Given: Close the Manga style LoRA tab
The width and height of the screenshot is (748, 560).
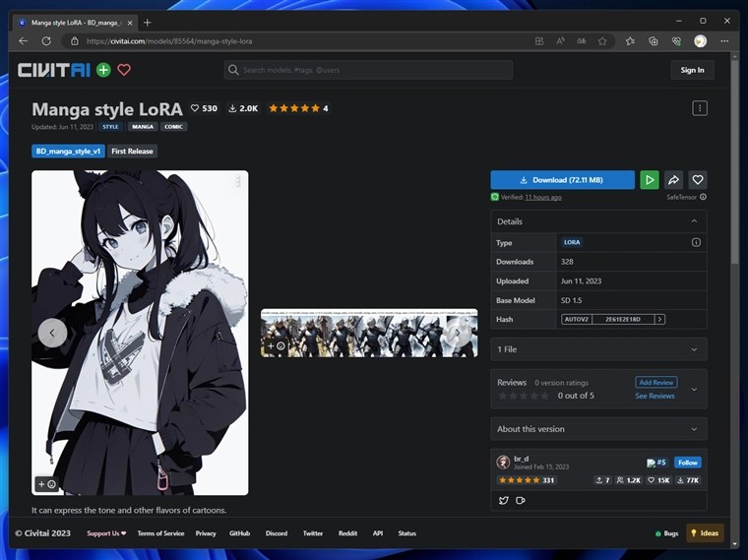Looking at the screenshot, I should pyautogui.click(x=130, y=23).
